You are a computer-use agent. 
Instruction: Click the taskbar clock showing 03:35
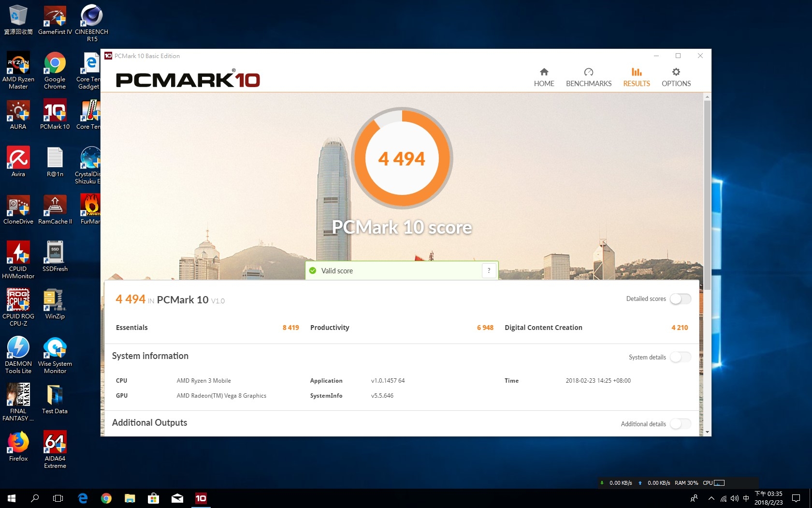768,498
